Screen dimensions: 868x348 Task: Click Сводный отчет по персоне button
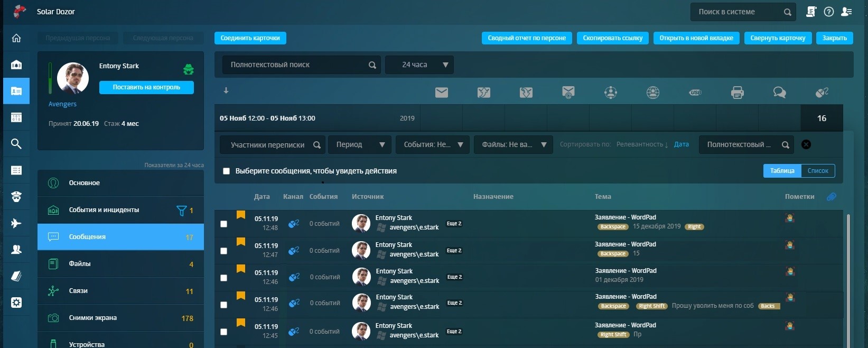pos(526,38)
